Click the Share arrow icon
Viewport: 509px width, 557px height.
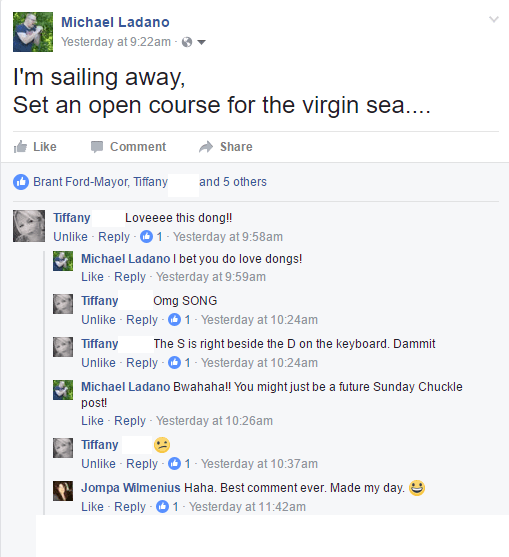(x=206, y=147)
